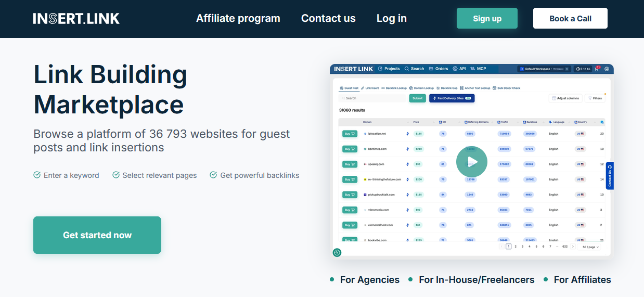The image size is (644, 297).
Task: Click the Buy button for bbntimes.com
Action: coord(350,149)
